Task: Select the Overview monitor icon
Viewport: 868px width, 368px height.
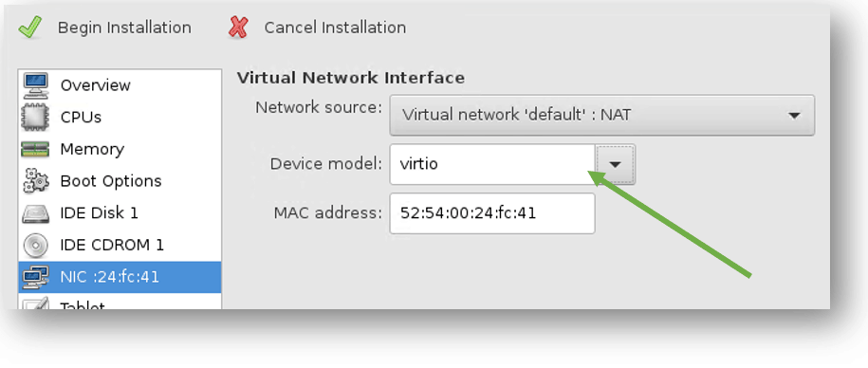Action: pyautogui.click(x=35, y=85)
